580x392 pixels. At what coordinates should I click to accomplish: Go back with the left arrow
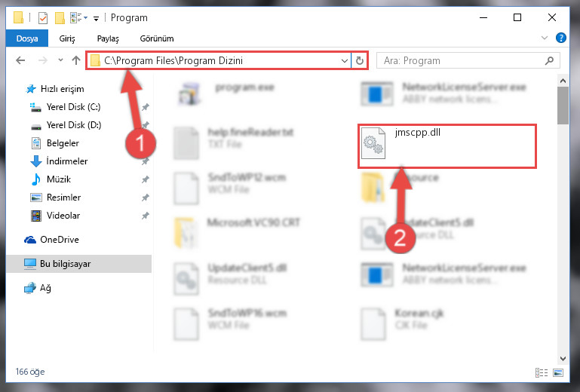coord(20,60)
